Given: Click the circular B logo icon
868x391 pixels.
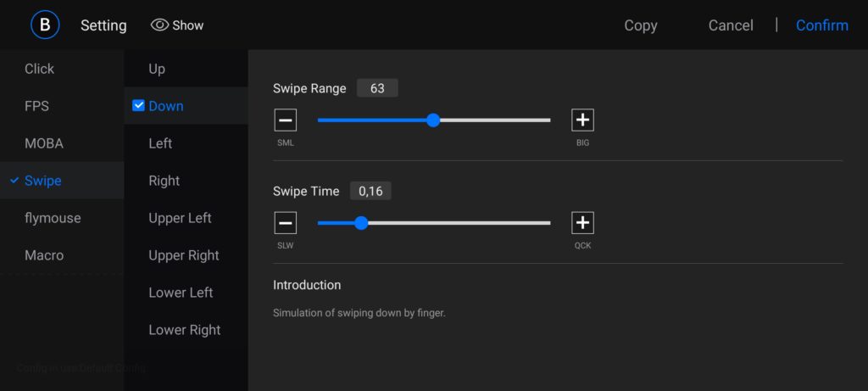Looking at the screenshot, I should click(45, 25).
